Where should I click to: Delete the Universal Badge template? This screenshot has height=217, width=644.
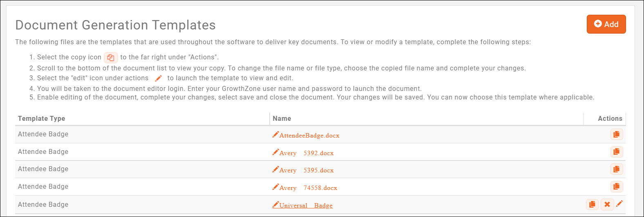[607, 204]
